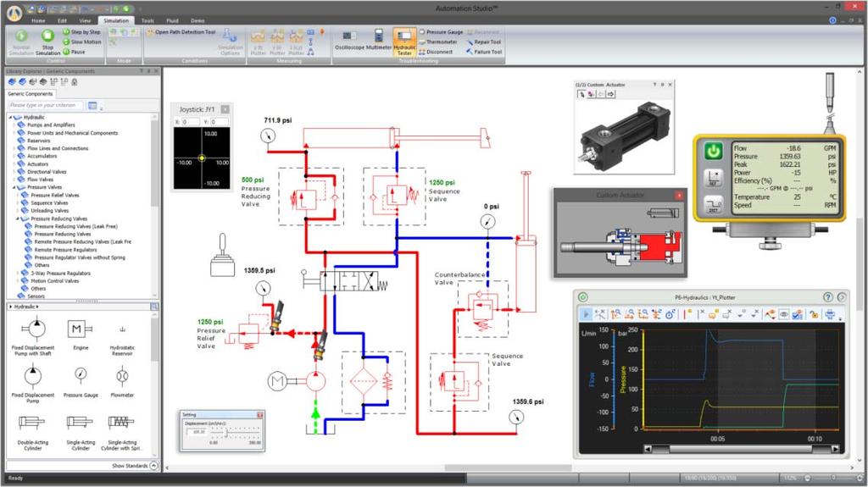This screenshot has width=868, height=487.
Task: Collapse the Pressure Valves tree node
Action: (x=14, y=188)
